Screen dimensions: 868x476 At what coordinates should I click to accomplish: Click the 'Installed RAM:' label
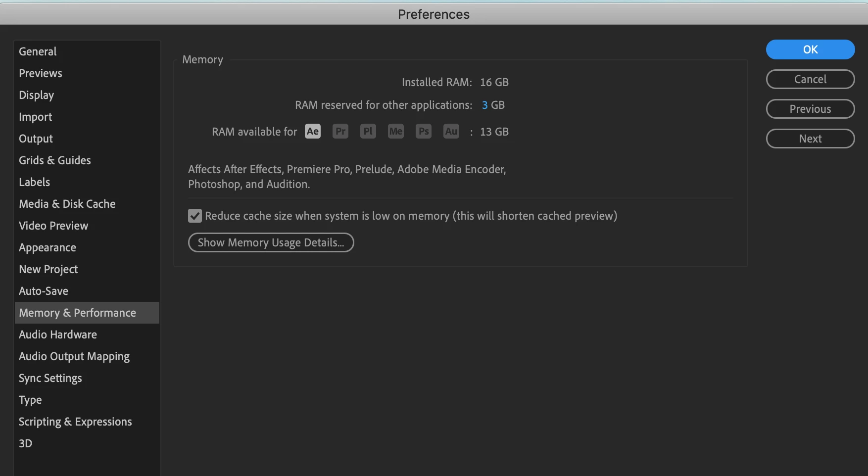pos(437,82)
